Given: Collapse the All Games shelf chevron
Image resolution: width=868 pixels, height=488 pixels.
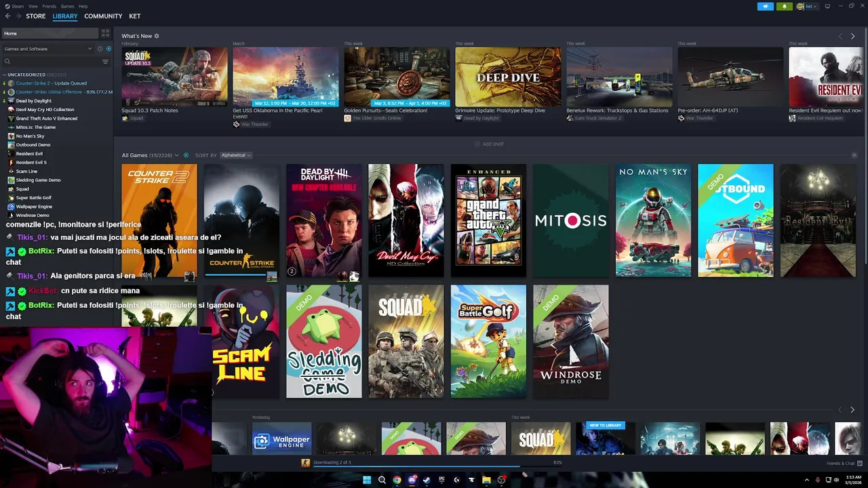Looking at the screenshot, I should 854,155.
